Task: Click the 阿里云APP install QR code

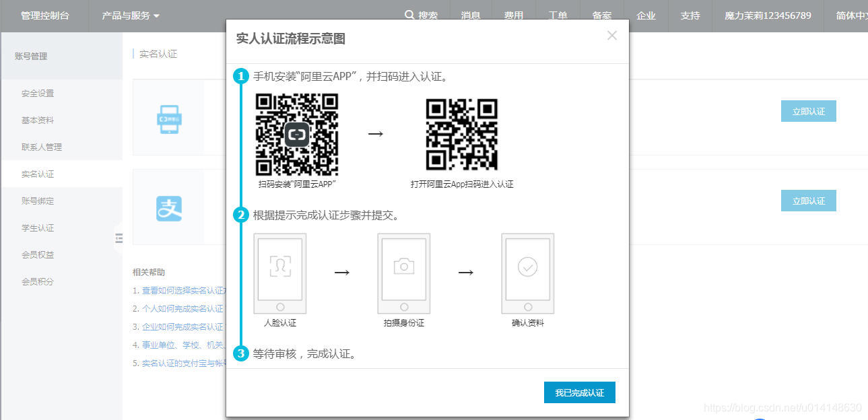Action: (x=296, y=134)
